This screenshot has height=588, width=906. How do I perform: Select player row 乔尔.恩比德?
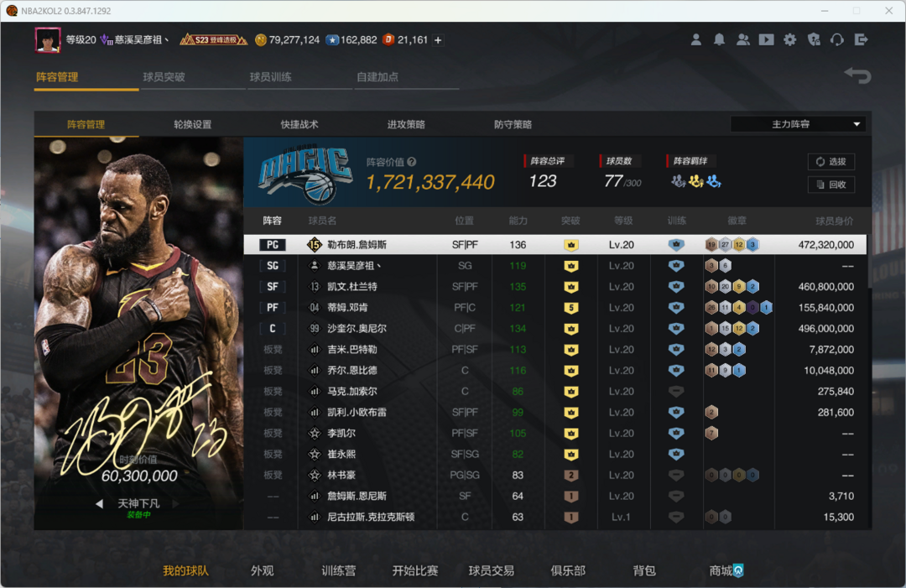[555, 370]
